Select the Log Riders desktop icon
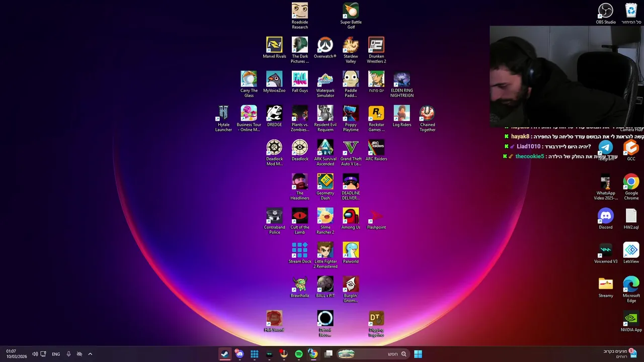The width and height of the screenshot is (644, 362). [401, 116]
